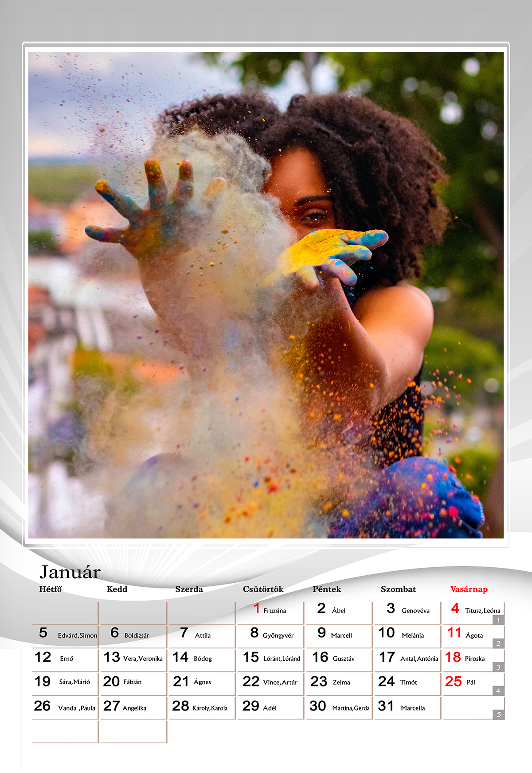Click the Január month title
This screenshot has width=532, height=773.
pyautogui.click(x=70, y=572)
